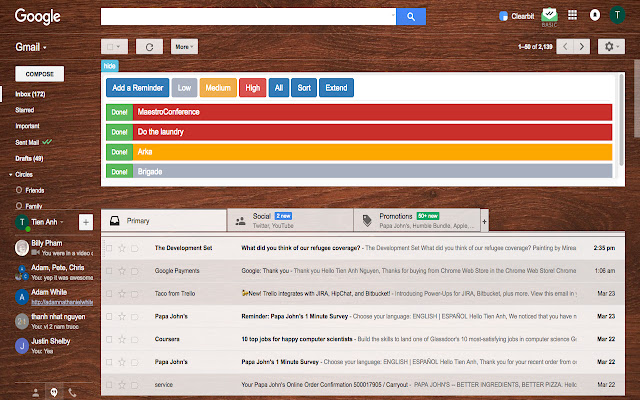Click the plus to start new chat
The image size is (640, 400).
86,222
